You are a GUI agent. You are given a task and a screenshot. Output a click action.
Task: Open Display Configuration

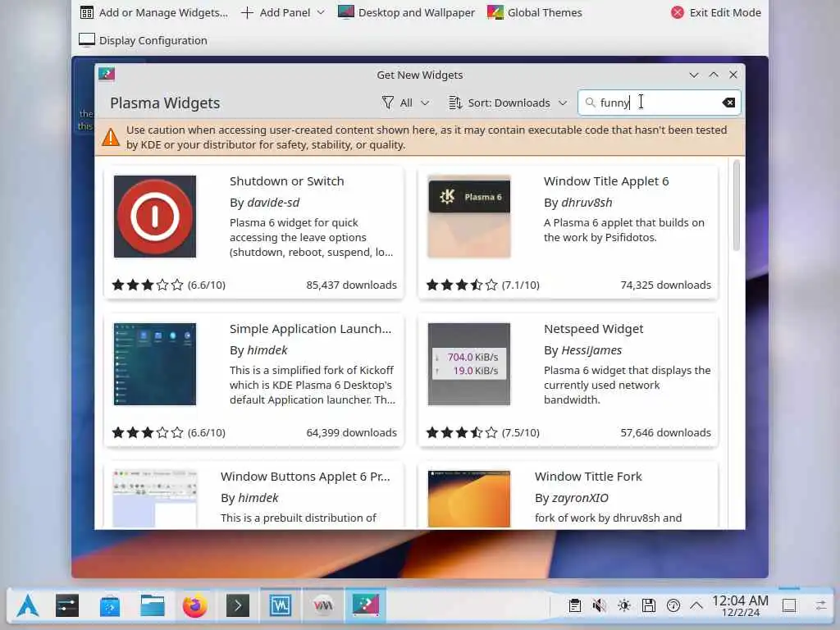pyautogui.click(x=143, y=40)
